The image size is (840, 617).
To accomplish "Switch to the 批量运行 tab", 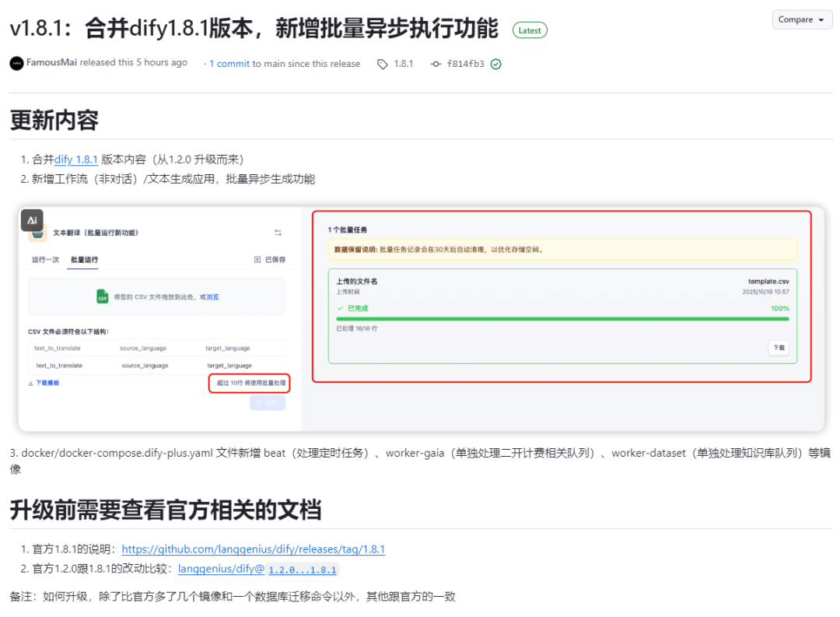I will [84, 259].
